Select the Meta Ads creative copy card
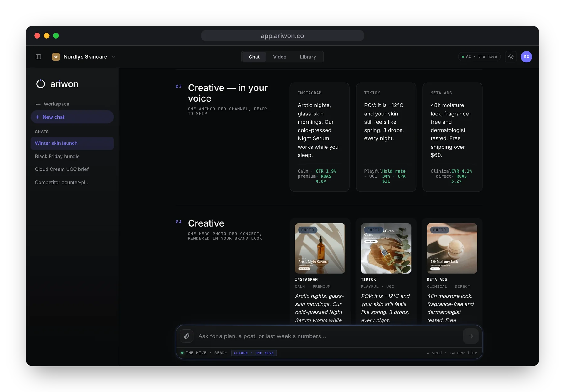 [x=452, y=137]
